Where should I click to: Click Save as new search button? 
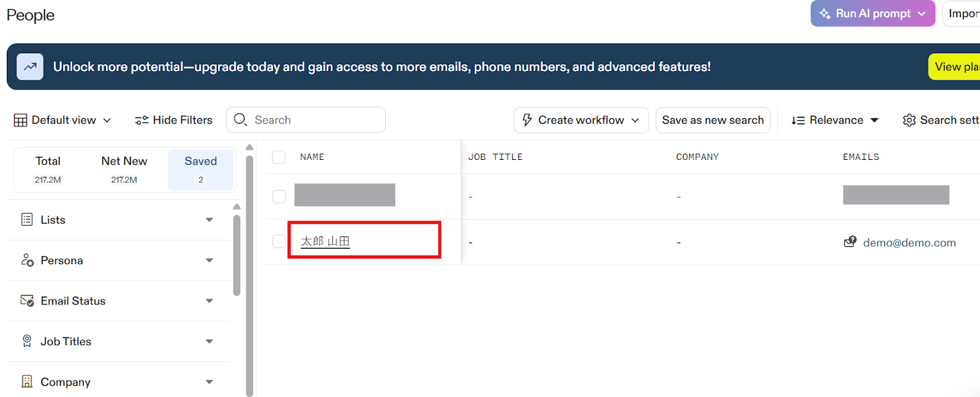pos(713,120)
